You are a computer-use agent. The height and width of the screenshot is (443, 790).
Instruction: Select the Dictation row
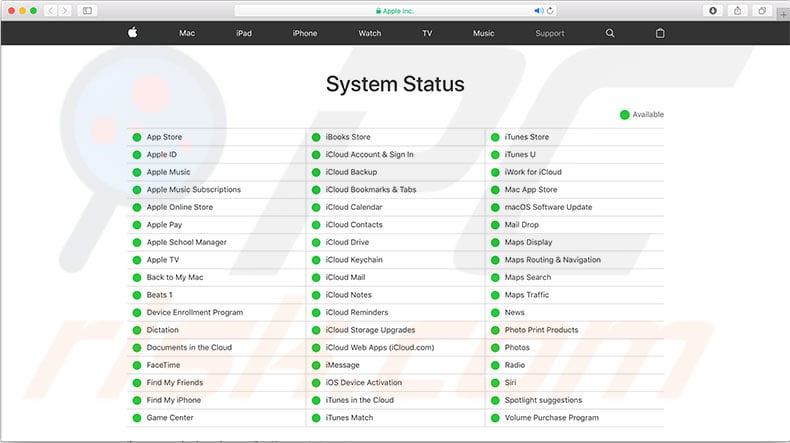pos(216,330)
